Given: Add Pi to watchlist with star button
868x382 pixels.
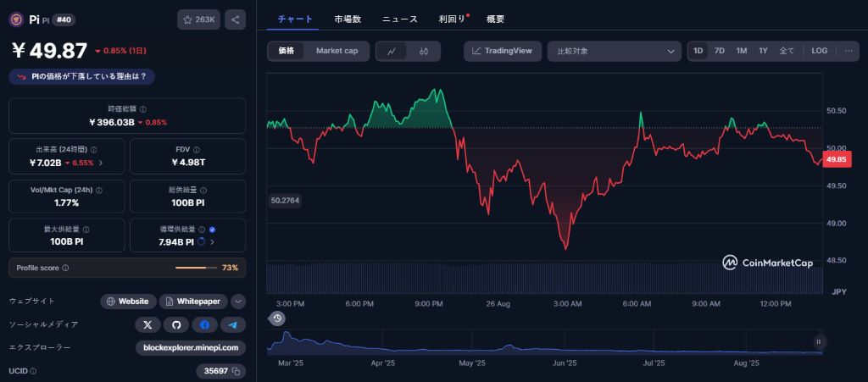Looking at the screenshot, I should click(198, 19).
